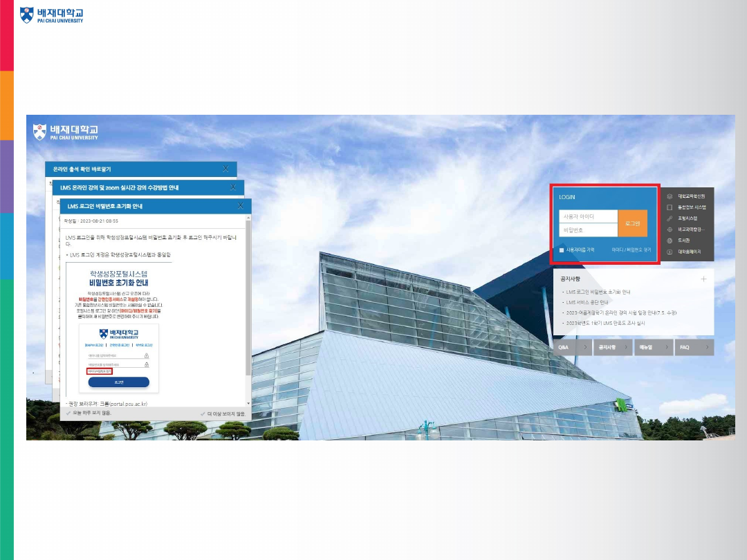The width and height of the screenshot is (747, 560).
Task: Expand 공지사항 with the plus icon
Action: [703, 279]
